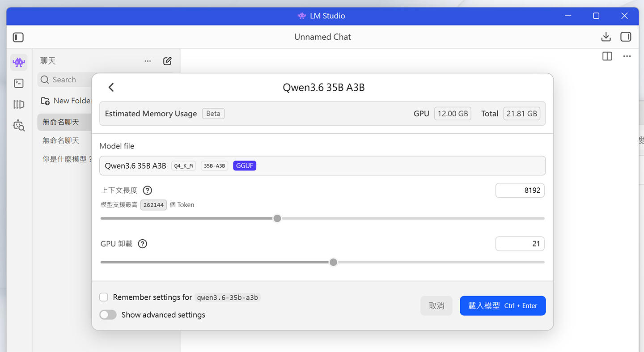Click the Search chats field

pos(65,80)
